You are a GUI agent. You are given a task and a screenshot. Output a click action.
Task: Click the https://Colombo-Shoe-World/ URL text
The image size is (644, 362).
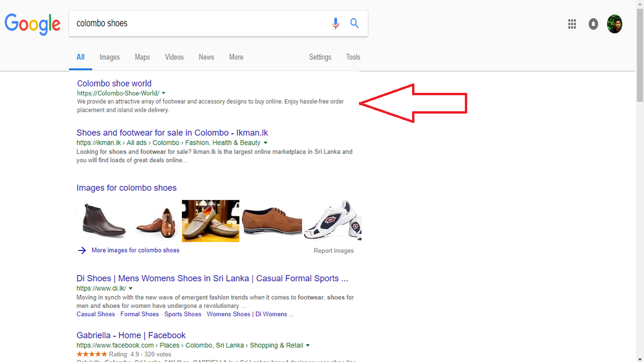[x=118, y=93]
